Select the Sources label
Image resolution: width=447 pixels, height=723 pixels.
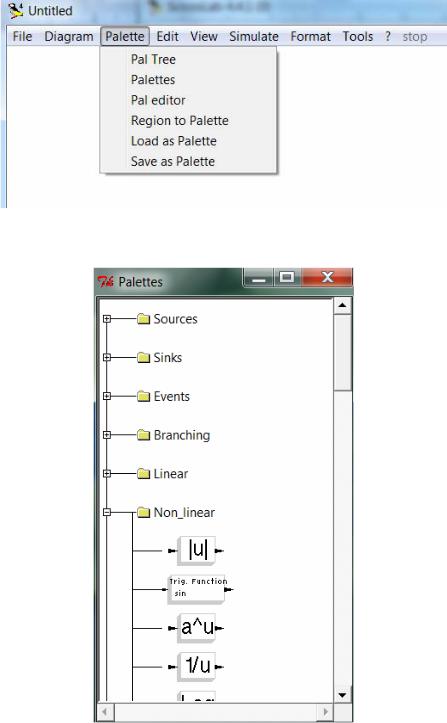tap(175, 319)
